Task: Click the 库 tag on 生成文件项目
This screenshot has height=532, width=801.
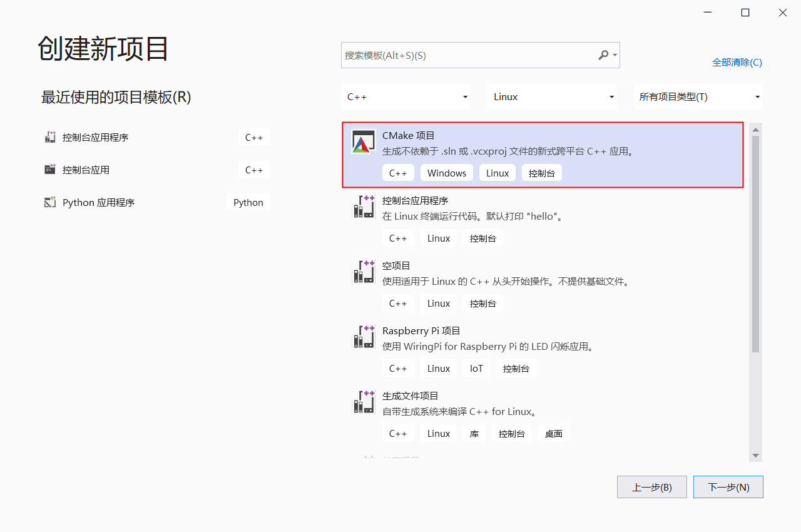Action: point(474,433)
